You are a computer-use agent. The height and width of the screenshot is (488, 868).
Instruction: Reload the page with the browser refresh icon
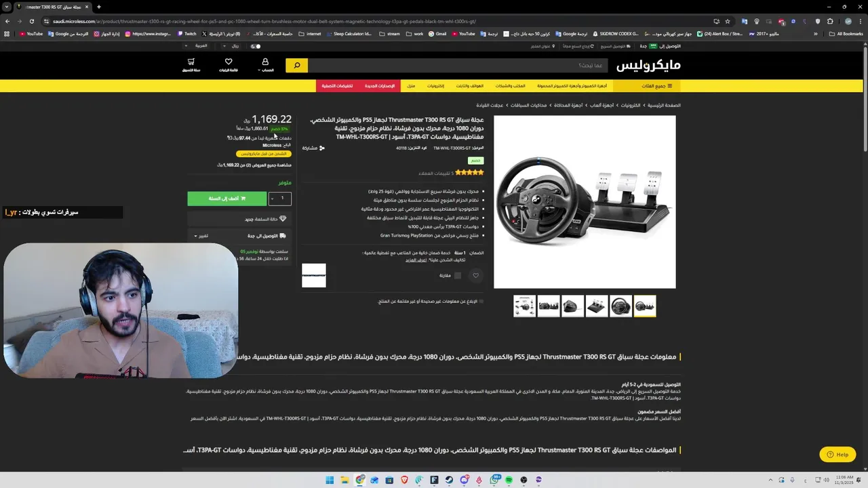[32, 21]
